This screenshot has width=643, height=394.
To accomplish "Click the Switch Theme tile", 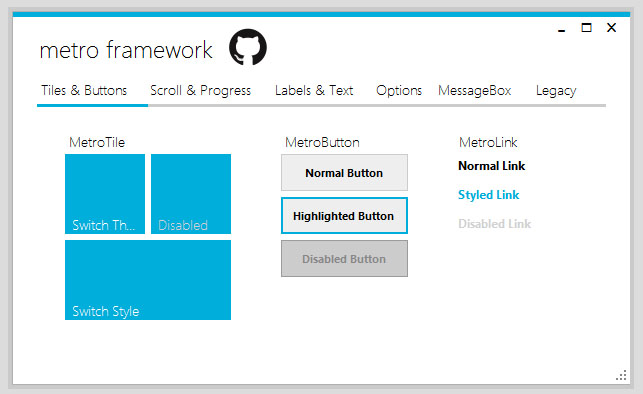I will point(105,194).
